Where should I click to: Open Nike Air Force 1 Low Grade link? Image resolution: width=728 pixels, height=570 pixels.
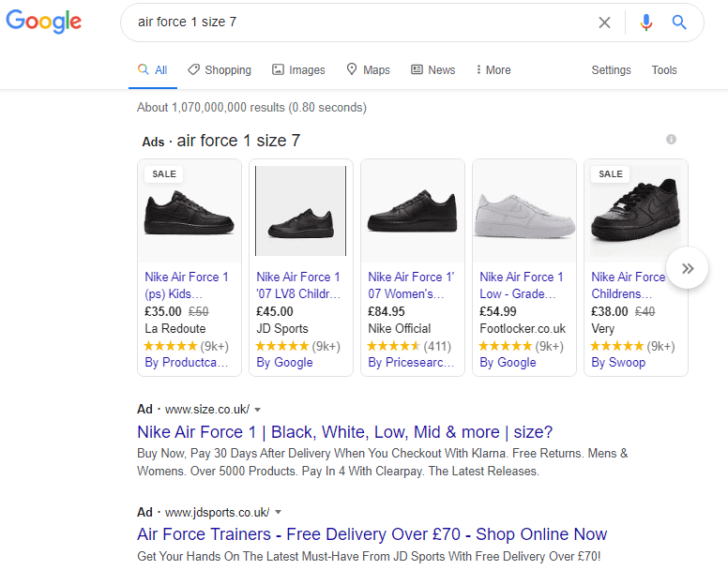pos(522,285)
